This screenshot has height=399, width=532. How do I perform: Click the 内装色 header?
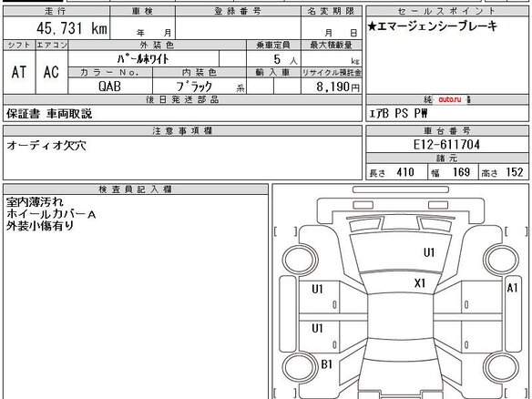click(199, 72)
